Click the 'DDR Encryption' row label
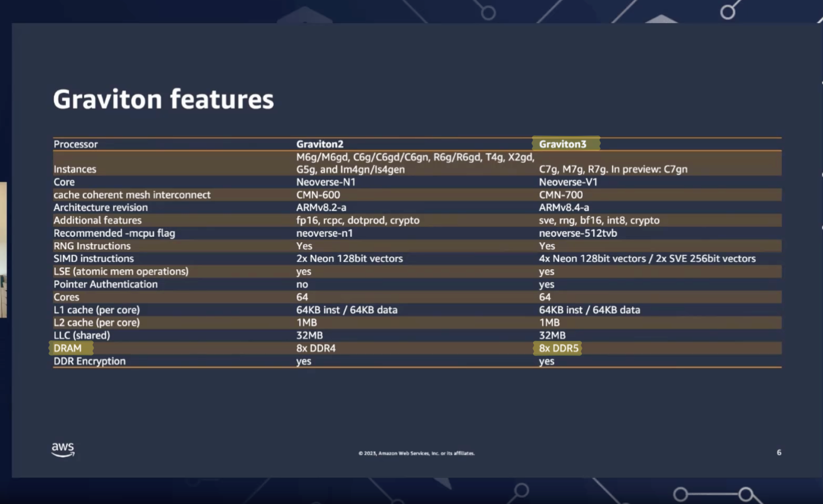This screenshot has width=823, height=504. [89, 361]
